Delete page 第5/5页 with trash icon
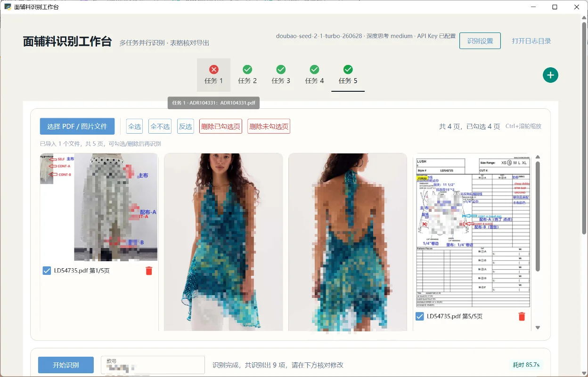Image resolution: width=588 pixels, height=377 pixels. tap(522, 316)
